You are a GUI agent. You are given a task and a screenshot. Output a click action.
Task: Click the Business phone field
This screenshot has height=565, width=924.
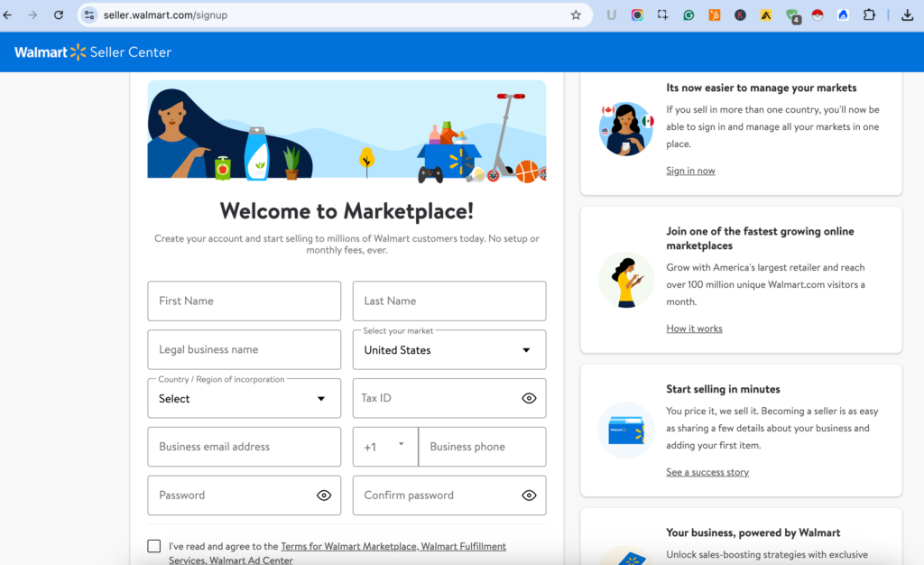click(482, 447)
